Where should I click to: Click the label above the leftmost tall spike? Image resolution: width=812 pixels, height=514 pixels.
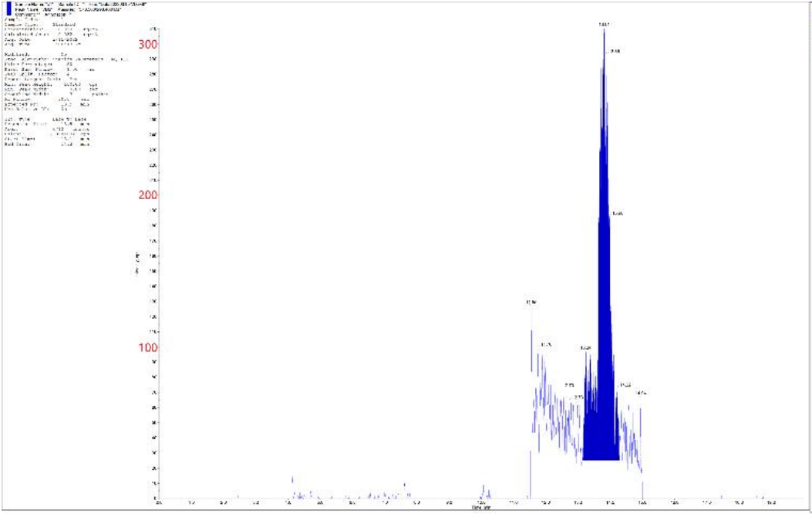(531, 303)
